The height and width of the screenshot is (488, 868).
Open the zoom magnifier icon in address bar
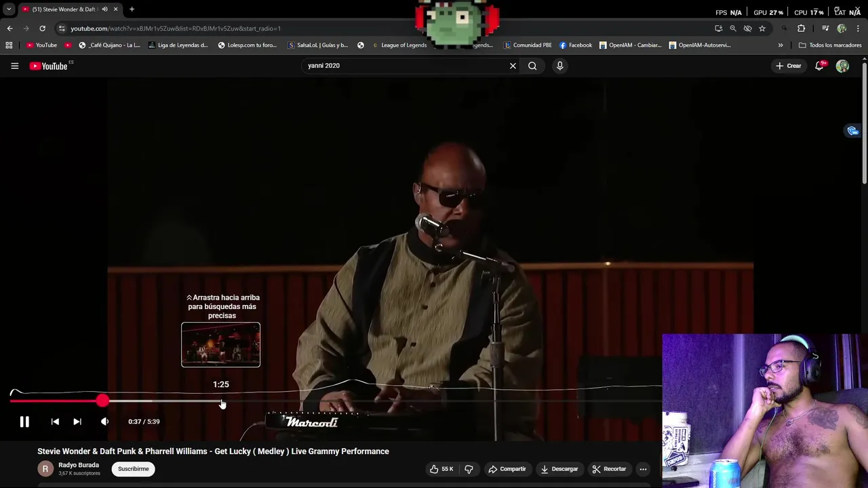[733, 28]
